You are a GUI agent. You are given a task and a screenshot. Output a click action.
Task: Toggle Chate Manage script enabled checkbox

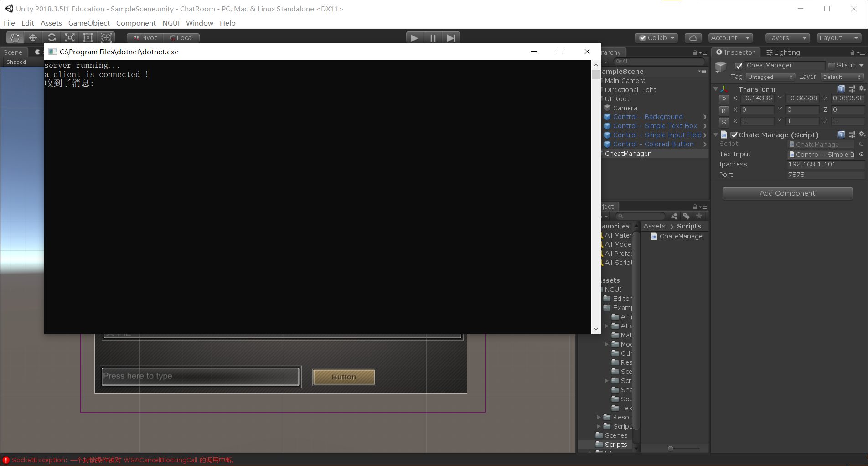[x=734, y=135]
